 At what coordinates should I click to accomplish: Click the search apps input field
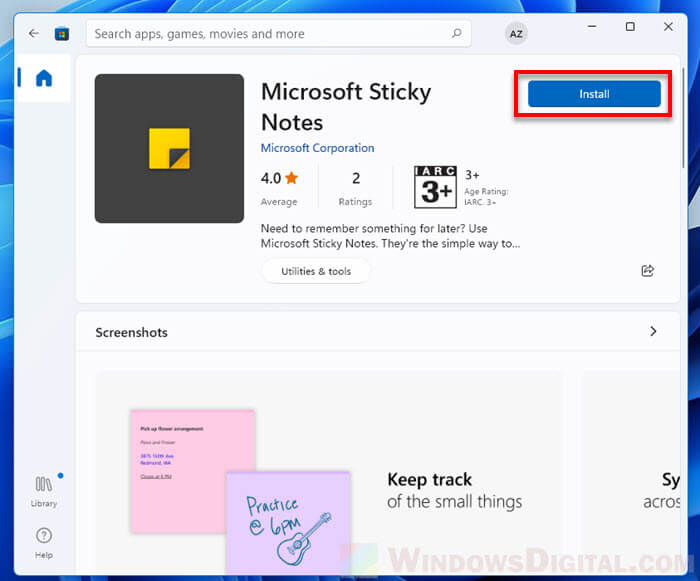(x=278, y=33)
